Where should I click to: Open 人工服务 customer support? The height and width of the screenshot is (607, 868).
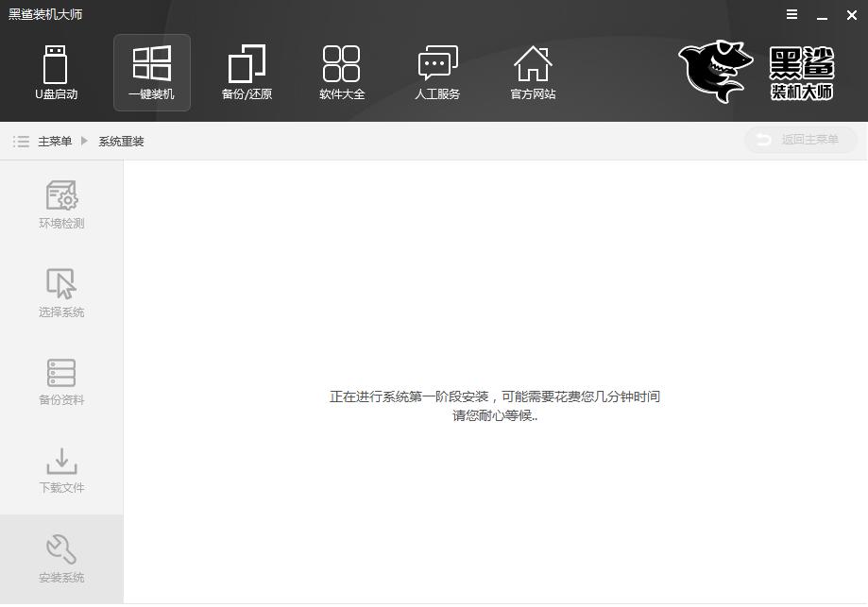point(436,73)
